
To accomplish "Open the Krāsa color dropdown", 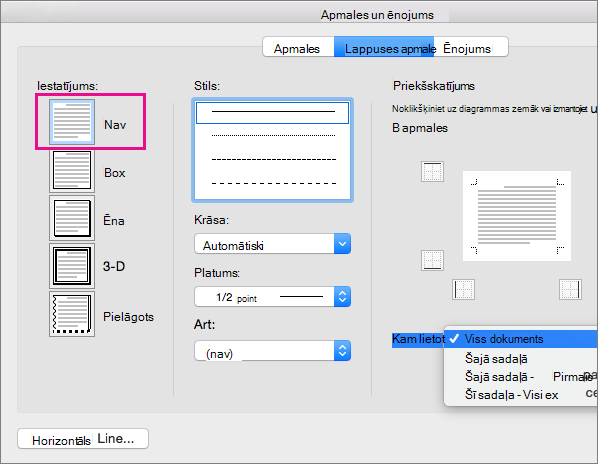I will 272,244.
